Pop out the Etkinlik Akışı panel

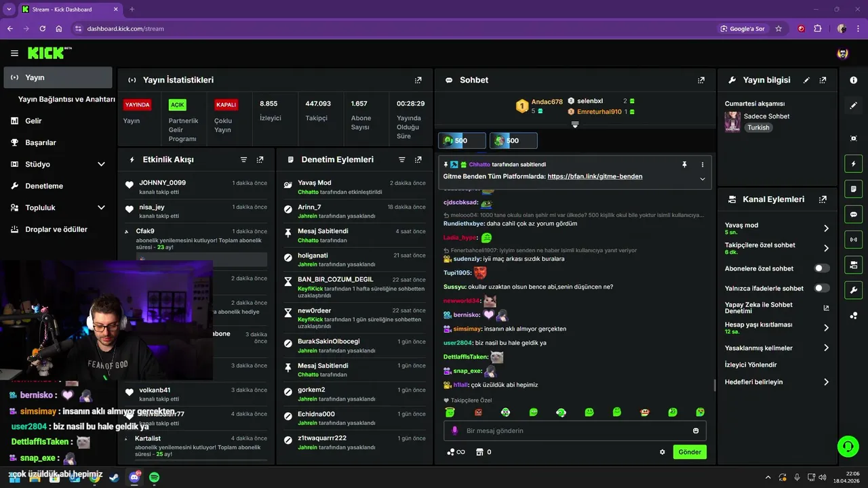pos(260,160)
